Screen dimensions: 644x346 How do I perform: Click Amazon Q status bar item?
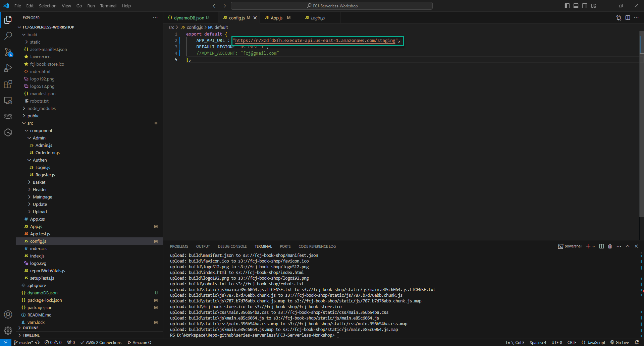[x=140, y=343]
